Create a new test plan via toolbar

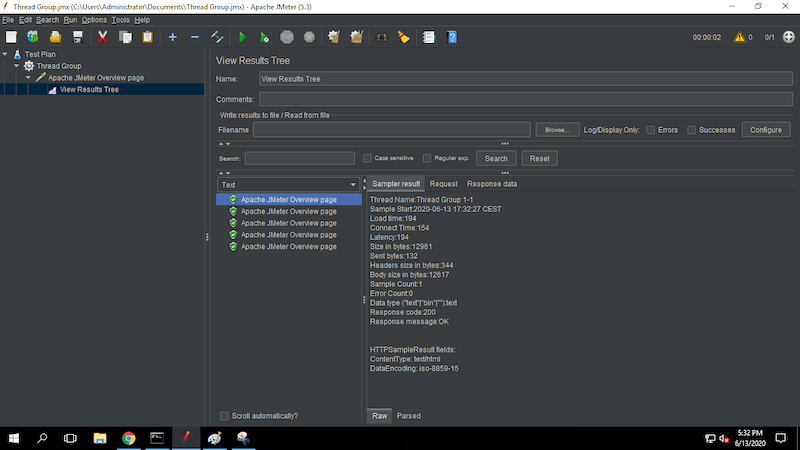(x=11, y=37)
